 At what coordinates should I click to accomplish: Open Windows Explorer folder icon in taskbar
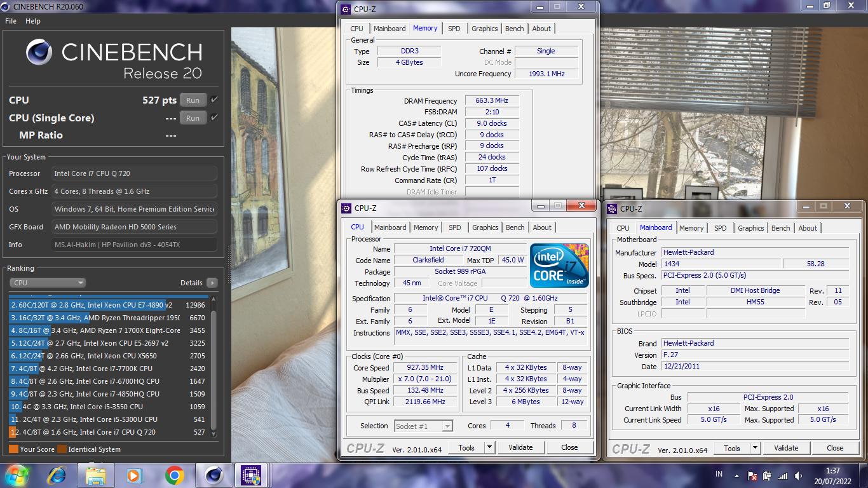pyautogui.click(x=96, y=475)
